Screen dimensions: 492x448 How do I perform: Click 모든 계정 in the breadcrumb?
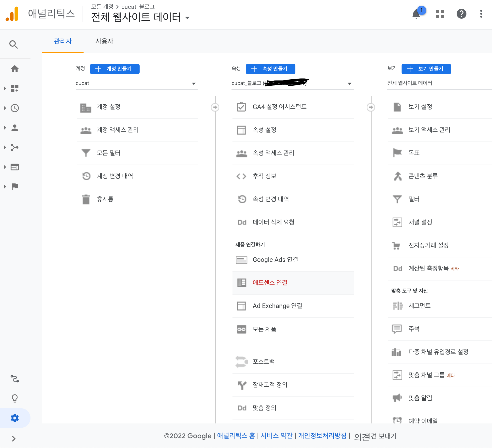point(102,7)
